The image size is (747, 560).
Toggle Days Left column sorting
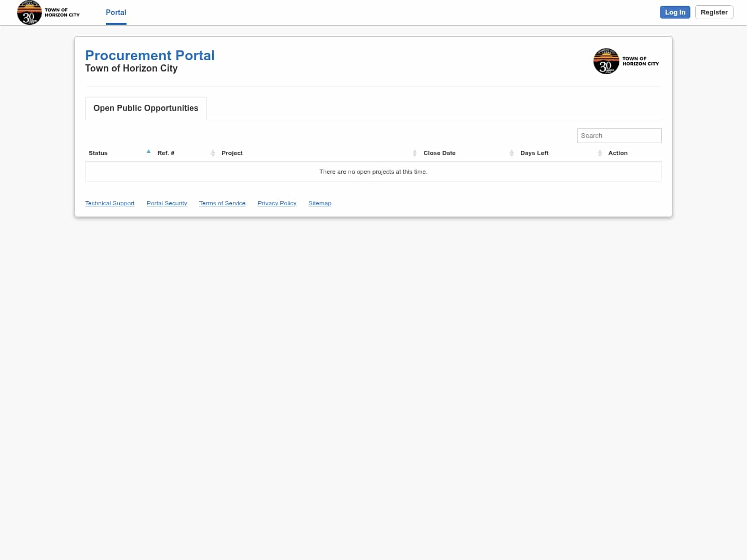tap(534, 153)
